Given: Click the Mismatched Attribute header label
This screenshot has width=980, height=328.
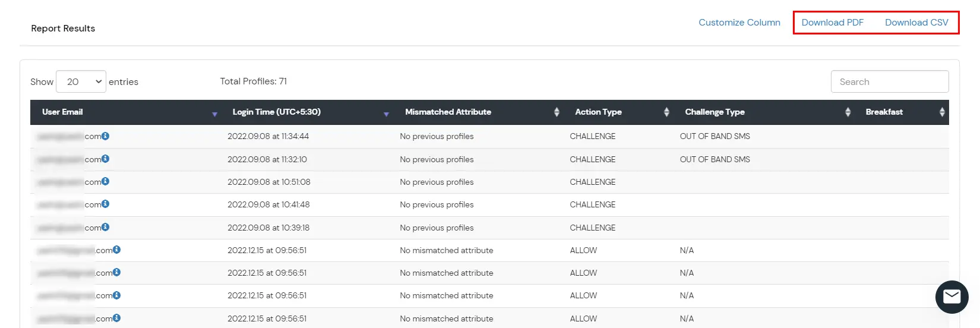Looking at the screenshot, I should click(448, 112).
